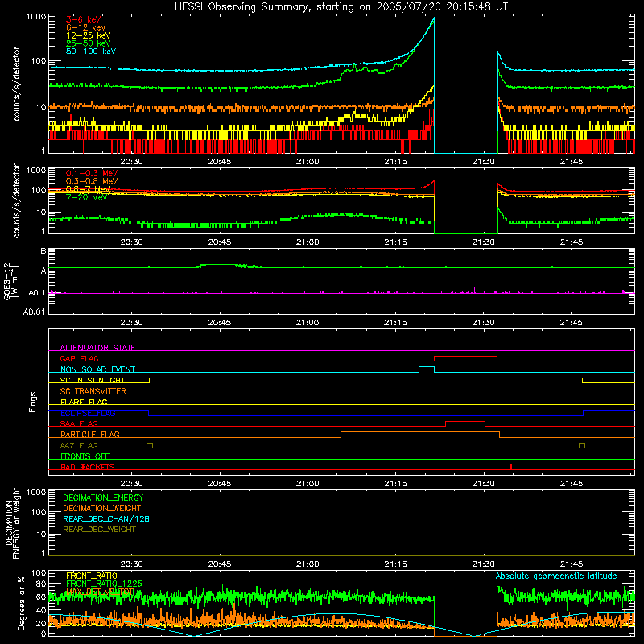Select the FRONTS_OFF flag label
Image resolution: width=644 pixels, height=644 pixels.
tap(85, 456)
